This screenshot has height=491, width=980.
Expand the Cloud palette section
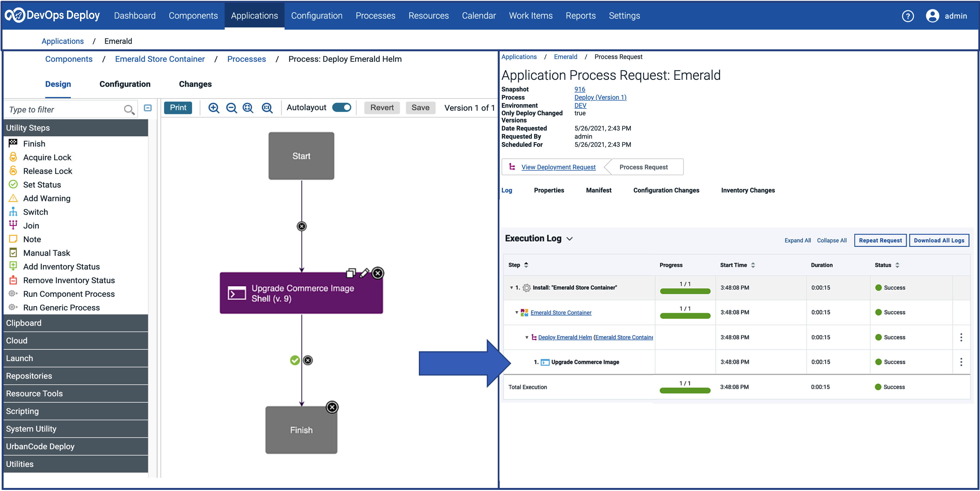76,341
